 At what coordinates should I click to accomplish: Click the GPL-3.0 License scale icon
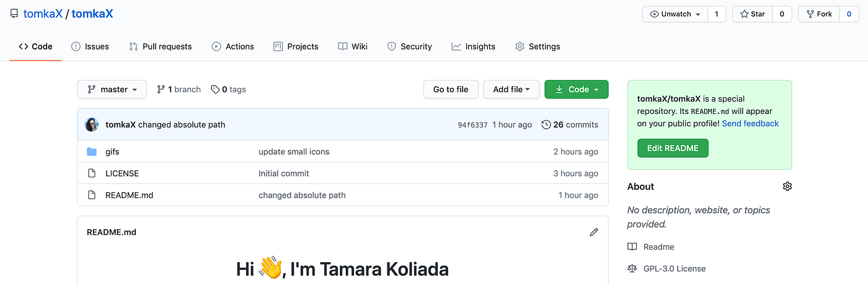[x=632, y=268]
